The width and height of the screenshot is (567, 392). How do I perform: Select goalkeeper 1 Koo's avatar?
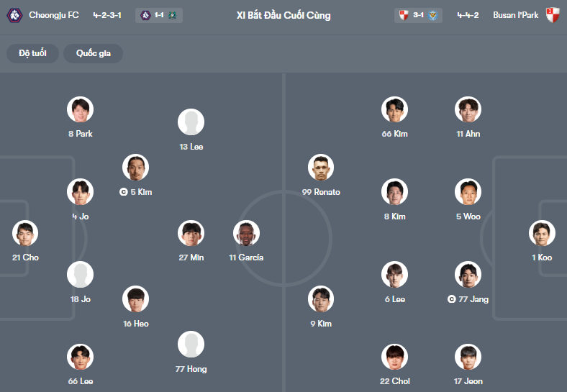pyautogui.click(x=542, y=233)
